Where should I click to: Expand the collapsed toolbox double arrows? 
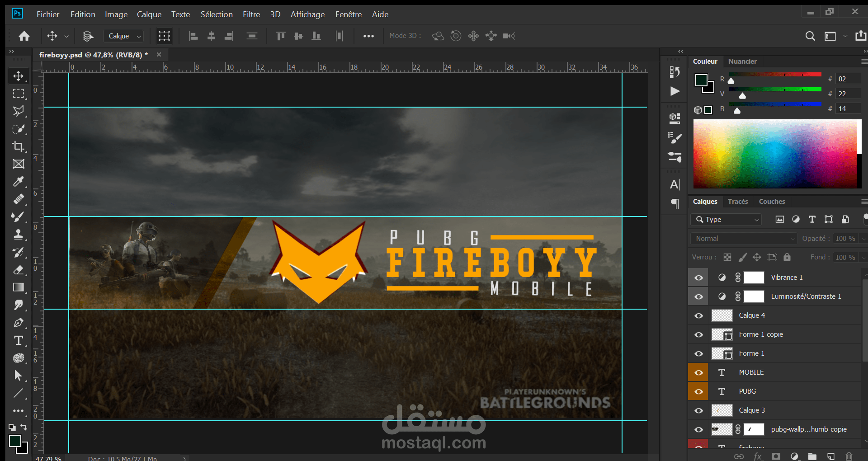pyautogui.click(x=12, y=51)
